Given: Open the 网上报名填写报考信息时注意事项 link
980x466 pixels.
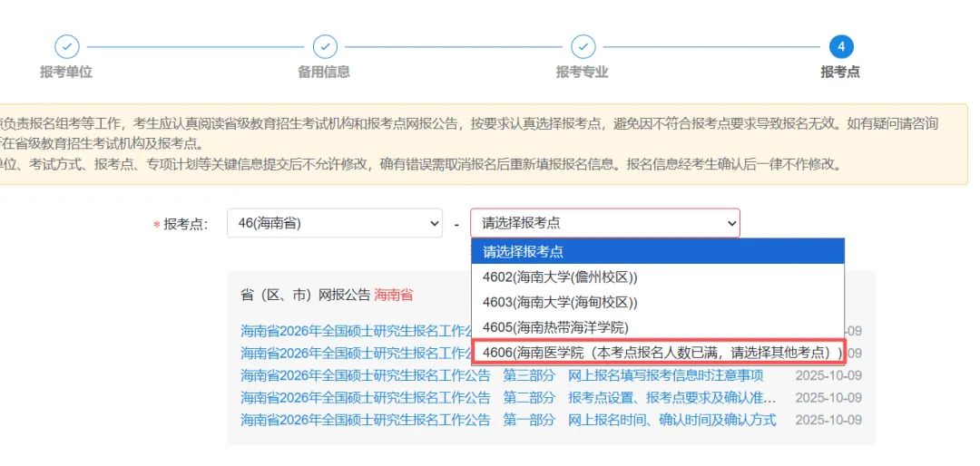Looking at the screenshot, I should 665,375.
